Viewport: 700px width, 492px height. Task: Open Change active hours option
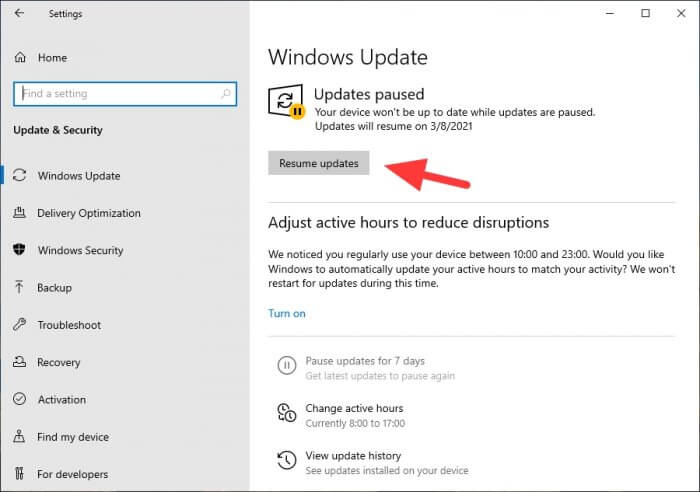click(354, 408)
